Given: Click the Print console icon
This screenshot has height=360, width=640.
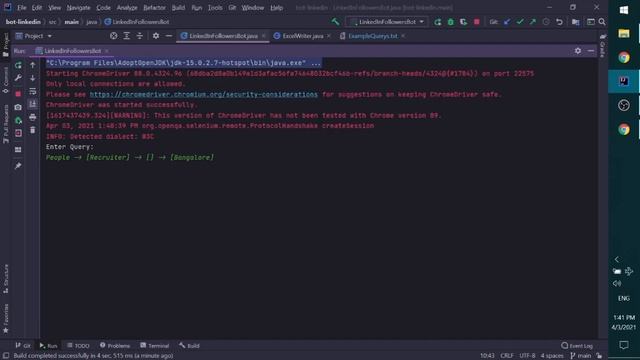Looking at the screenshot, I should (x=33, y=117).
